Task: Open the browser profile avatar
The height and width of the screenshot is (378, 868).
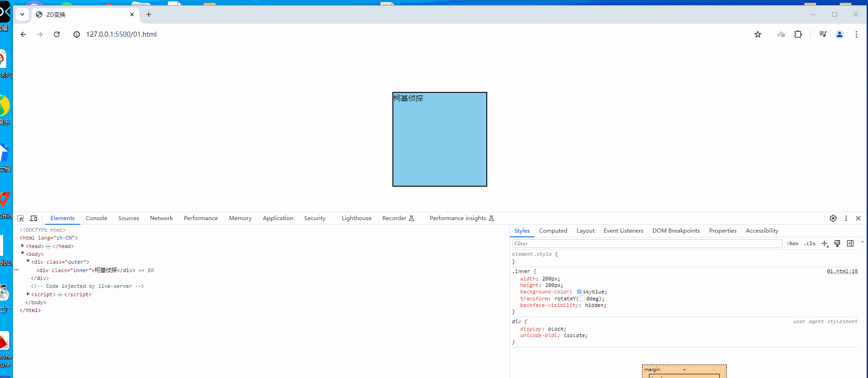Action: 840,34
